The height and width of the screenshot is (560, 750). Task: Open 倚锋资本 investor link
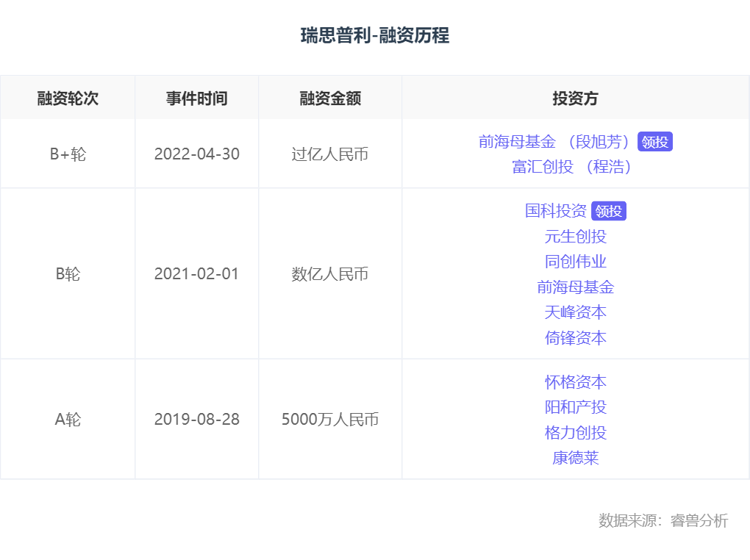tap(576, 338)
